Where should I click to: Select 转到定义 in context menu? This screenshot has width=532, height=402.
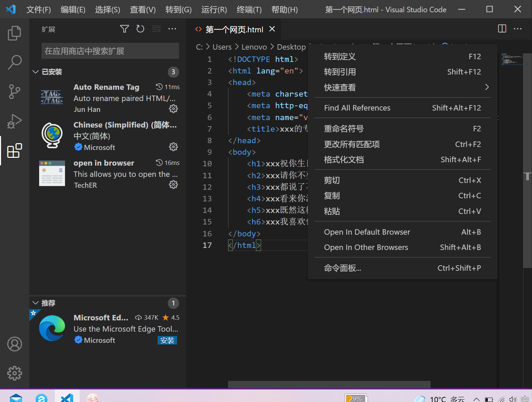(x=403, y=56)
